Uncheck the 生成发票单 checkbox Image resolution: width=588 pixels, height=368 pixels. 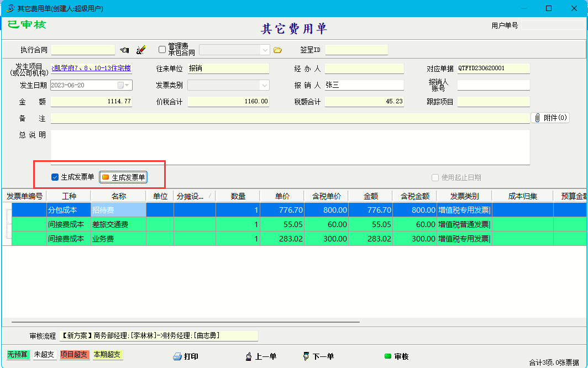point(55,177)
